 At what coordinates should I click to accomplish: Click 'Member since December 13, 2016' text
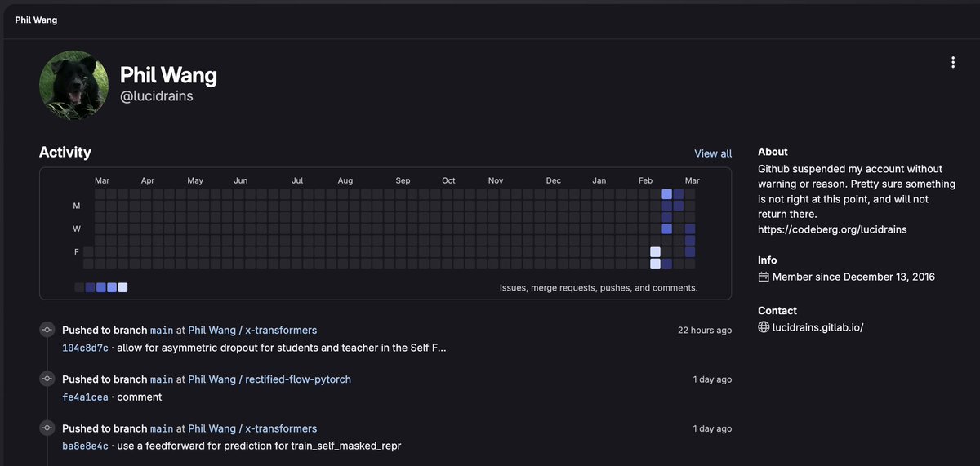click(x=853, y=277)
